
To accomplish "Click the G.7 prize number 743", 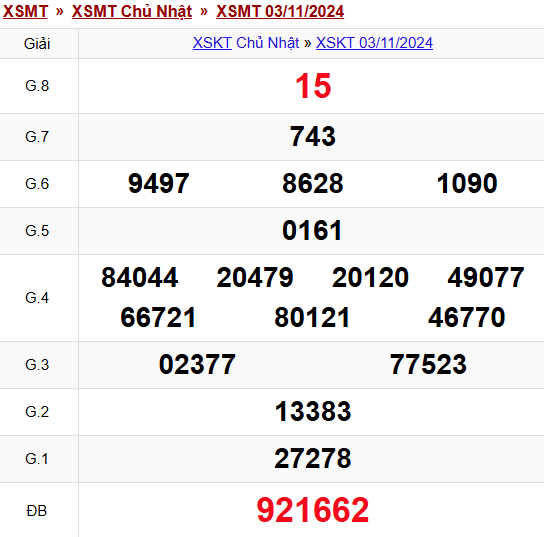I will 313,136.
